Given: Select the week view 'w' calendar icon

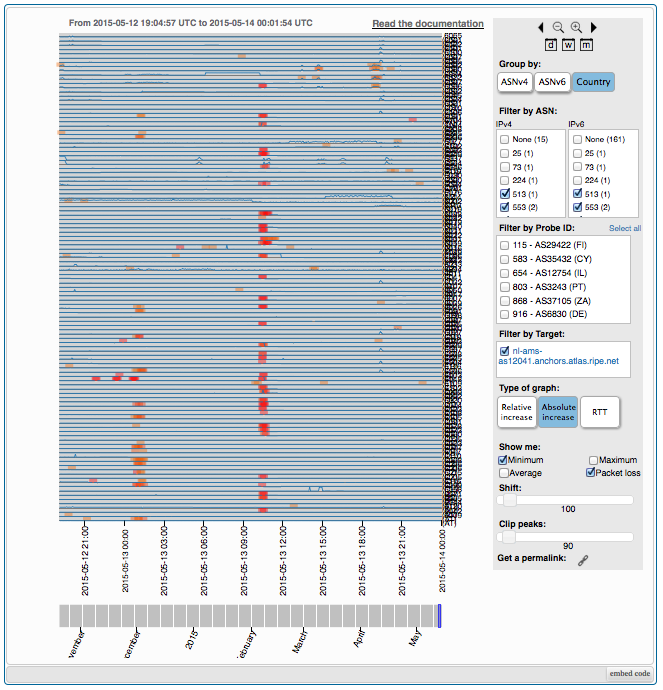Looking at the screenshot, I should coord(568,44).
